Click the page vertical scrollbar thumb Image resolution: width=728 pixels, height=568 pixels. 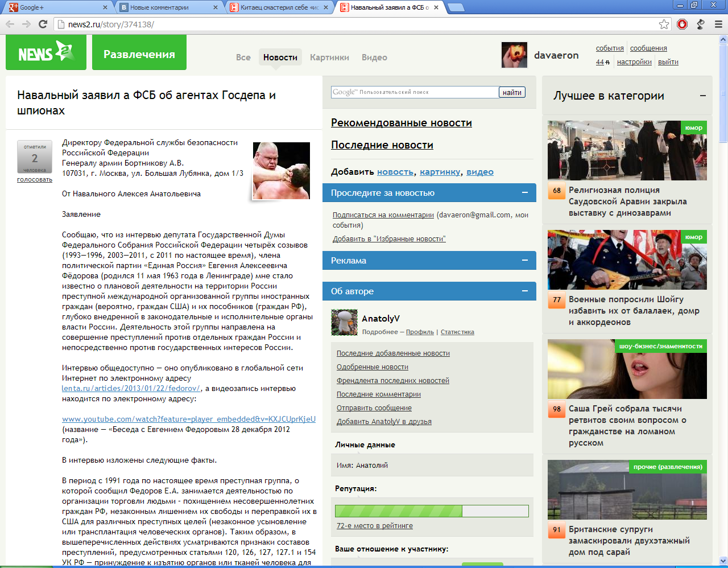pos(723,94)
